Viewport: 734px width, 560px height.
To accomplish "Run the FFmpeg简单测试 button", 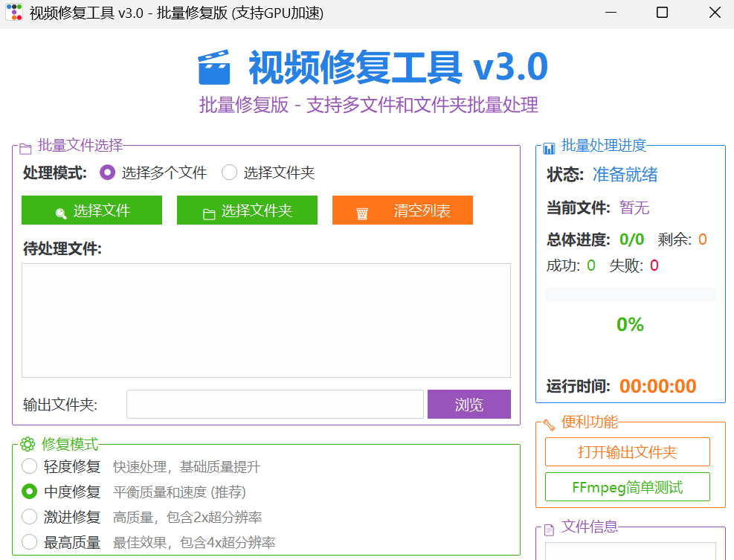I will [x=627, y=487].
